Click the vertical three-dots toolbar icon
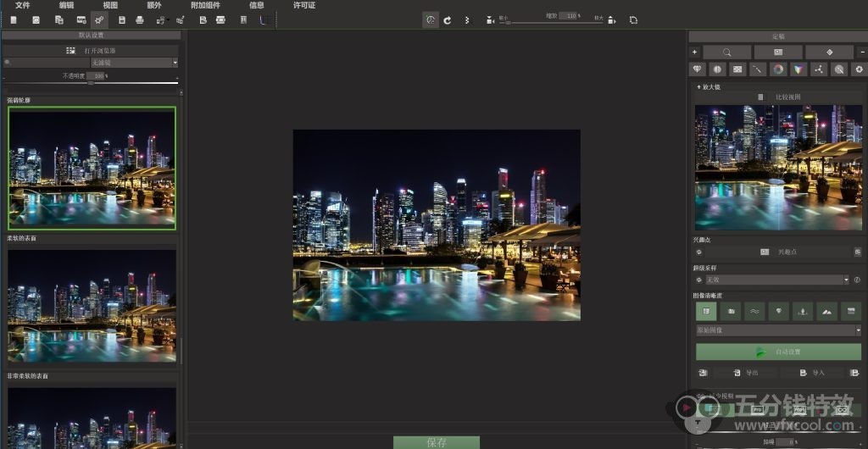Image resolution: width=868 pixels, height=449 pixels. (467, 19)
